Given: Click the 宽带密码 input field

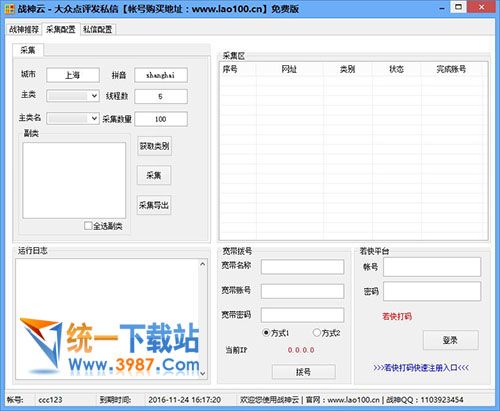Looking at the screenshot, I should pos(302,315).
